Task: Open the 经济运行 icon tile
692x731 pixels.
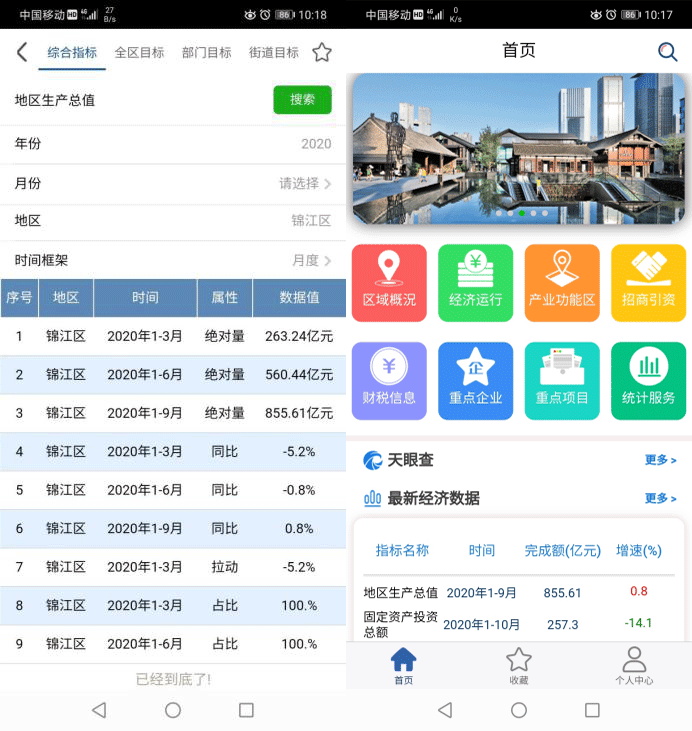Action: 475,283
